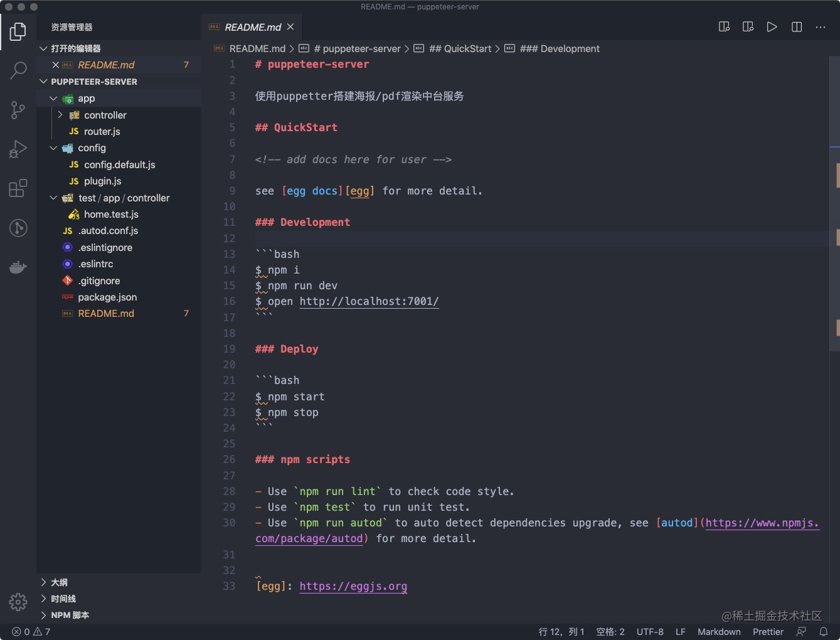Click the '### Deploy' heading text
The image size is (840, 640).
pyautogui.click(x=287, y=349)
